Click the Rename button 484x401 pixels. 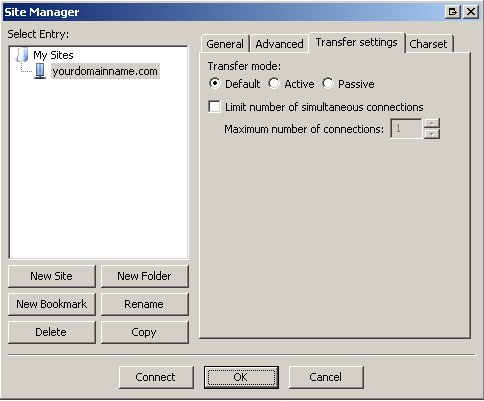pyautogui.click(x=144, y=304)
